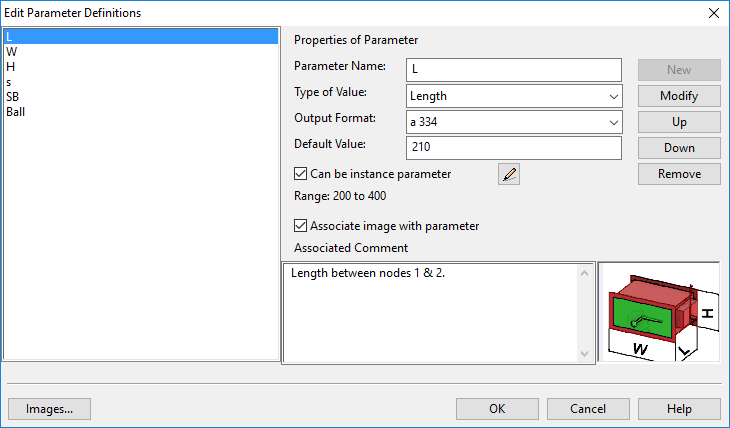Click inside the Parameter Name field
730x428 pixels.
click(514, 70)
